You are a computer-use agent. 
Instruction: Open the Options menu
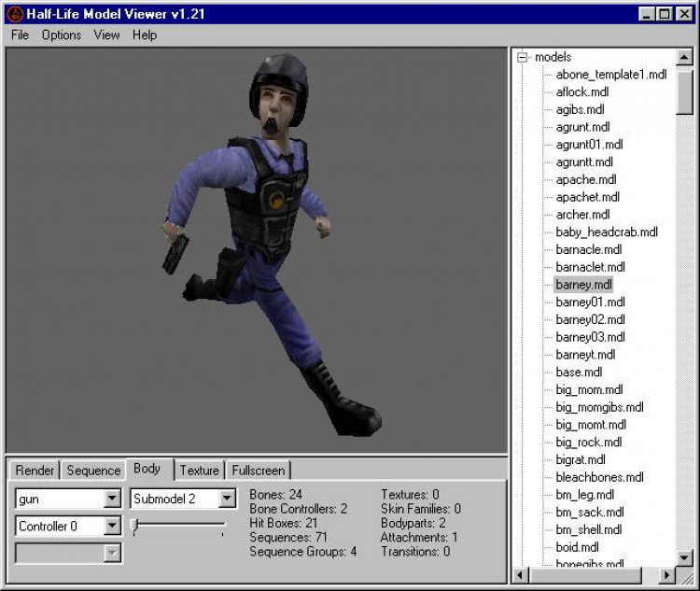(x=62, y=35)
